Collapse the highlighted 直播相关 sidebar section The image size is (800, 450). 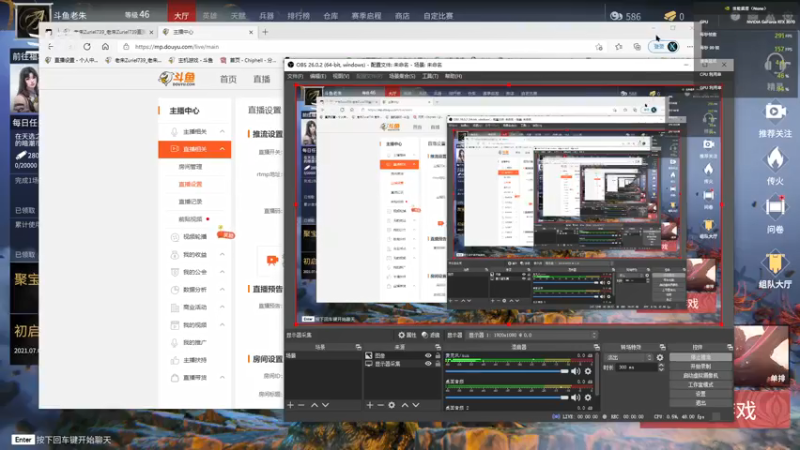click(222, 149)
